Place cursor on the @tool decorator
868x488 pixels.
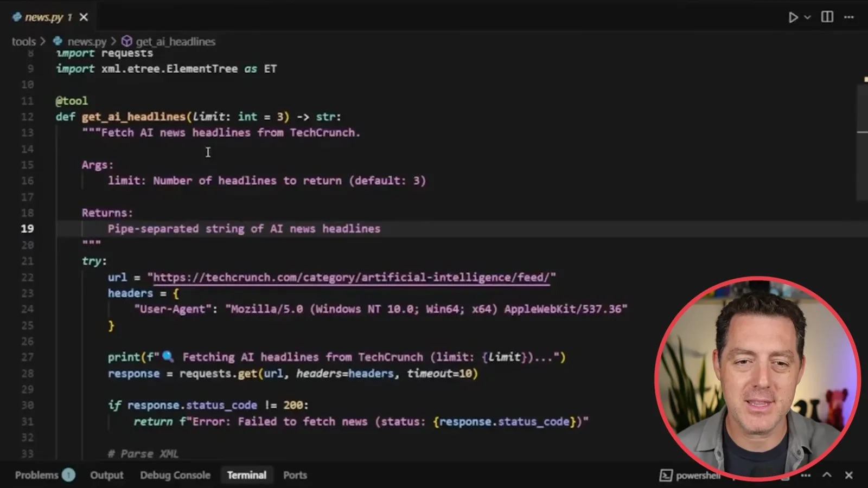click(x=72, y=101)
